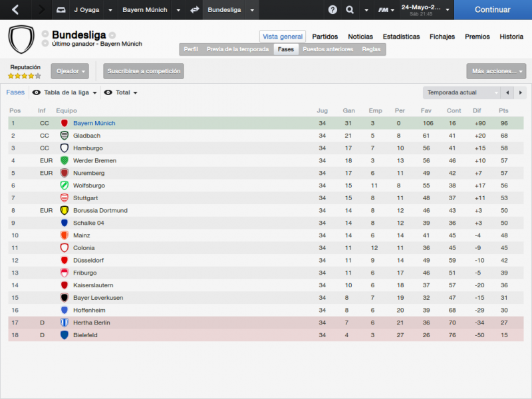This screenshot has width=532, height=399.
Task: Open the Bayern Múnich team link in the table
Action: click(x=94, y=123)
